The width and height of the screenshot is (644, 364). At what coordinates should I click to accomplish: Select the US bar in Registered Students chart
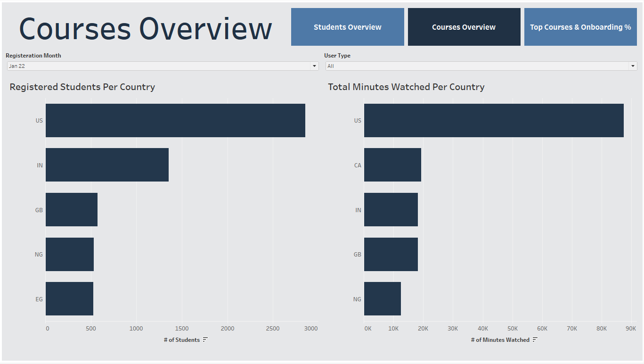(x=174, y=120)
